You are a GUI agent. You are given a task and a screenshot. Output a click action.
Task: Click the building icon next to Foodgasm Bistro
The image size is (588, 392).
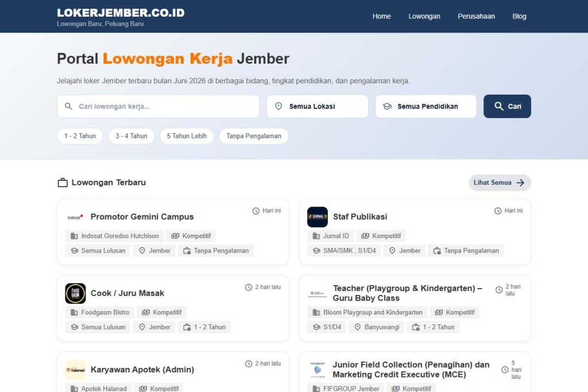point(74,313)
